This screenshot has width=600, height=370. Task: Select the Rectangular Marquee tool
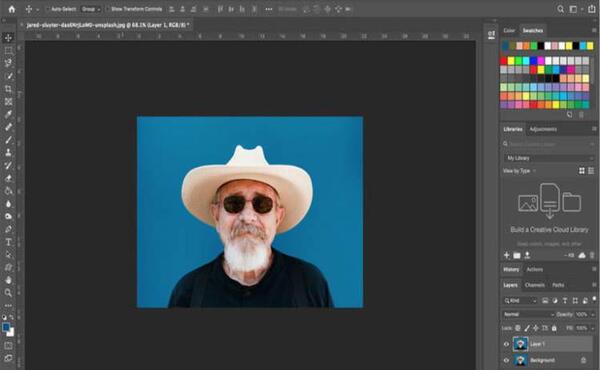[x=8, y=51]
